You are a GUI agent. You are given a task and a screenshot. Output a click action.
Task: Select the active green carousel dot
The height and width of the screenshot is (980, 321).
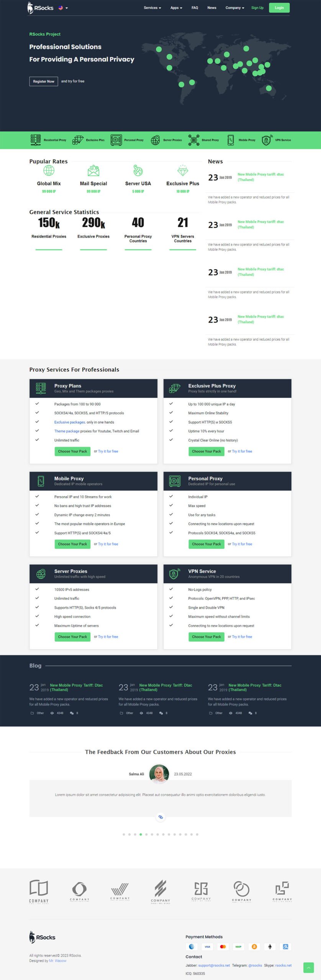(141, 834)
